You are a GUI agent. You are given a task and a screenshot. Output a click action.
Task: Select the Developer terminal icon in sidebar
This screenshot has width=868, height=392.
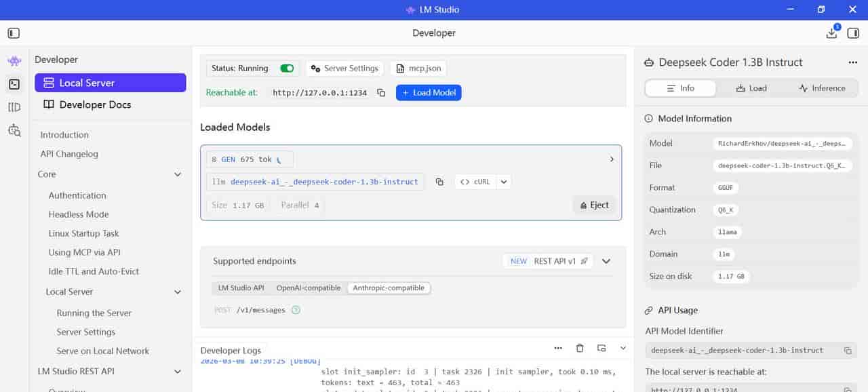(14, 84)
